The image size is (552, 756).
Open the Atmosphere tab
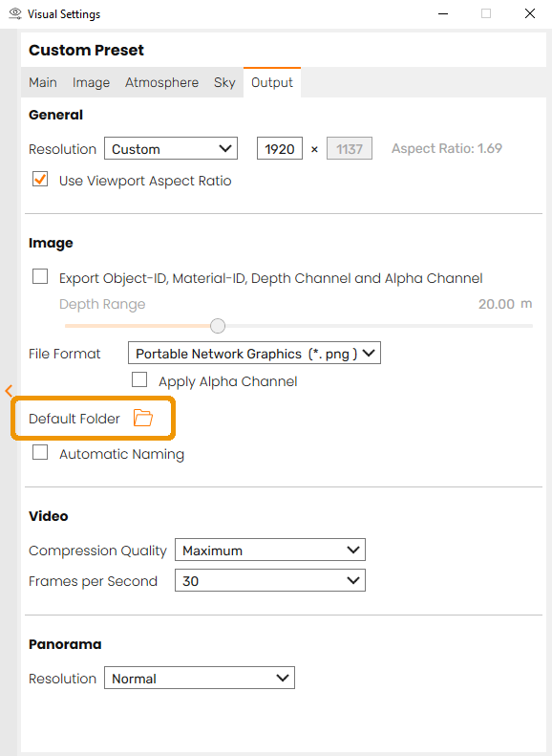[x=161, y=82]
